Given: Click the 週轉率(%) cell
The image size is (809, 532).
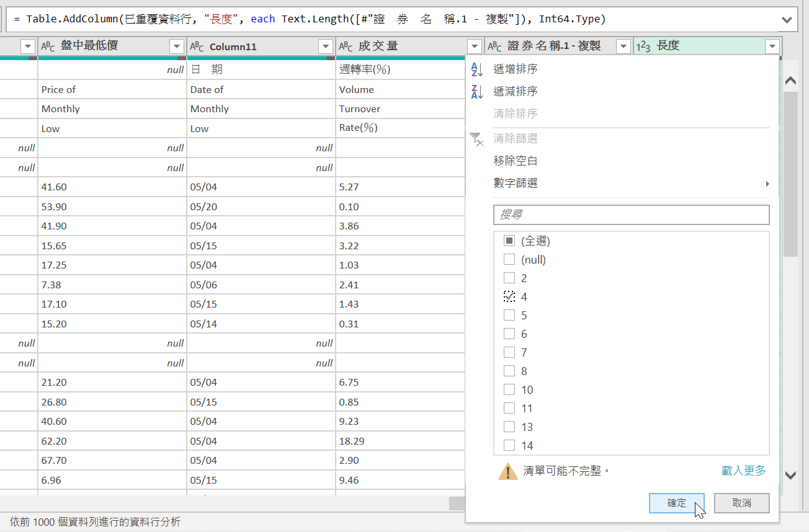Looking at the screenshot, I should click(401, 69).
